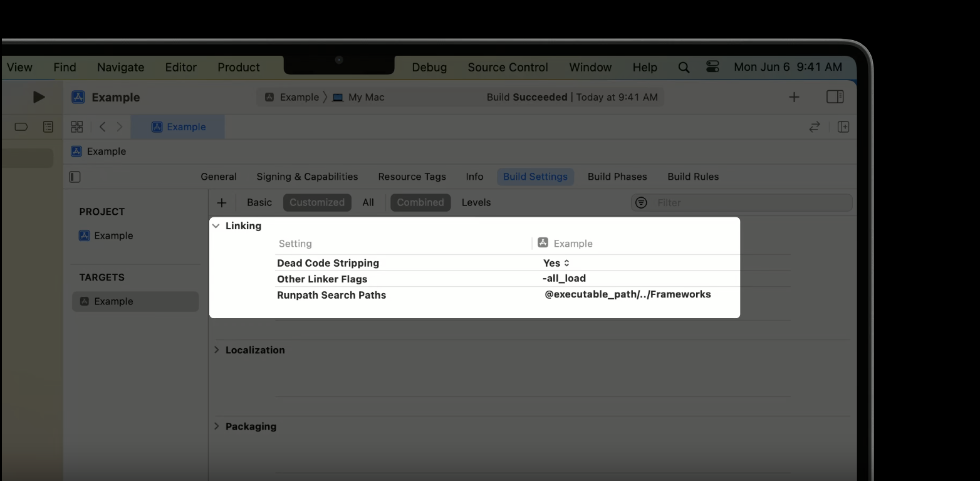Screen dimensions: 980x481
Task: Go back in editor history
Action: [x=102, y=127]
